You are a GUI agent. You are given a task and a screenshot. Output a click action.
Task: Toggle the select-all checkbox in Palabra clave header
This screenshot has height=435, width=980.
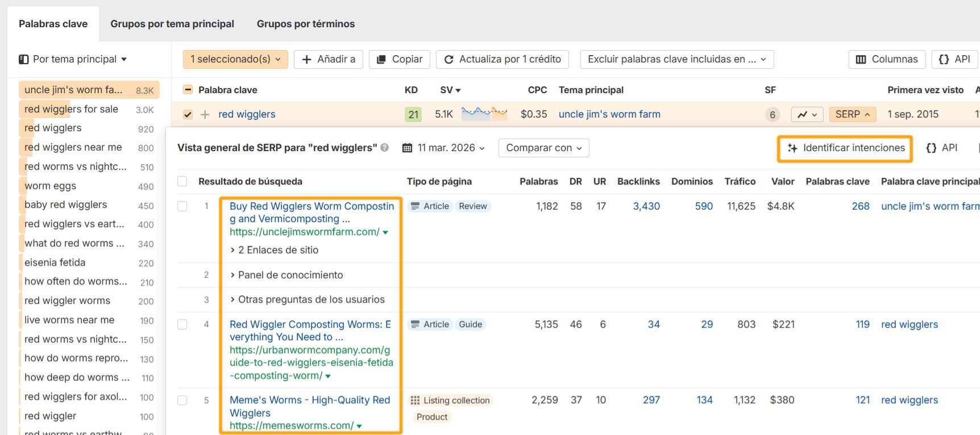[188, 90]
